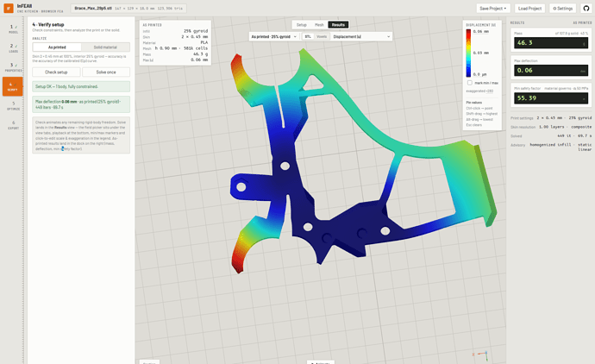Click the orange InFEAR logo icon

click(9, 8)
